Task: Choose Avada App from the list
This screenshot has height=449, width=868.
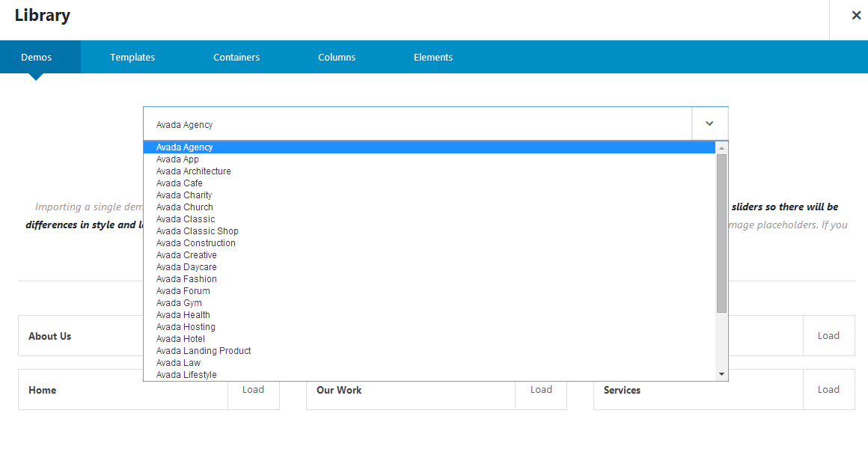Action: pyautogui.click(x=430, y=159)
